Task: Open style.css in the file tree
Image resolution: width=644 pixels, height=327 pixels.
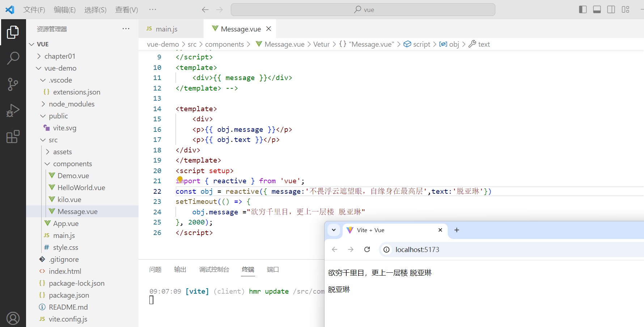Action: (82, 247)
